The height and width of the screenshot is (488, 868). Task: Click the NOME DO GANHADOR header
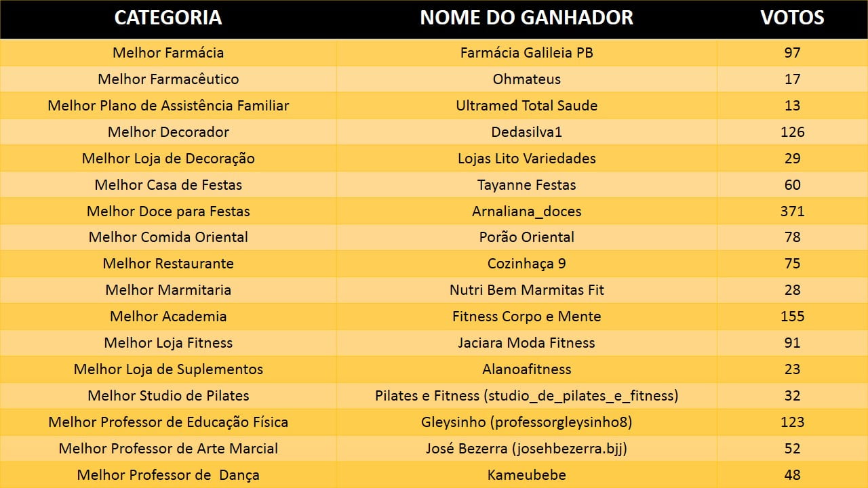click(526, 18)
